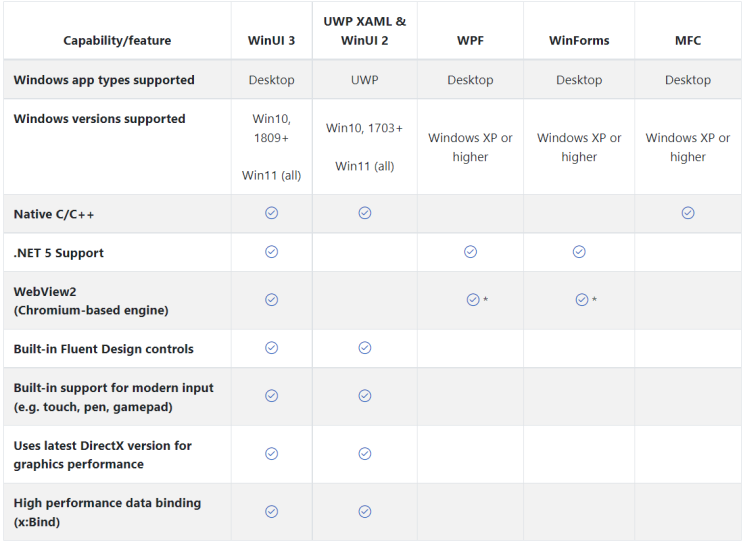Click the WinForms column header
This screenshot has width=743, height=544.
pyautogui.click(x=579, y=41)
